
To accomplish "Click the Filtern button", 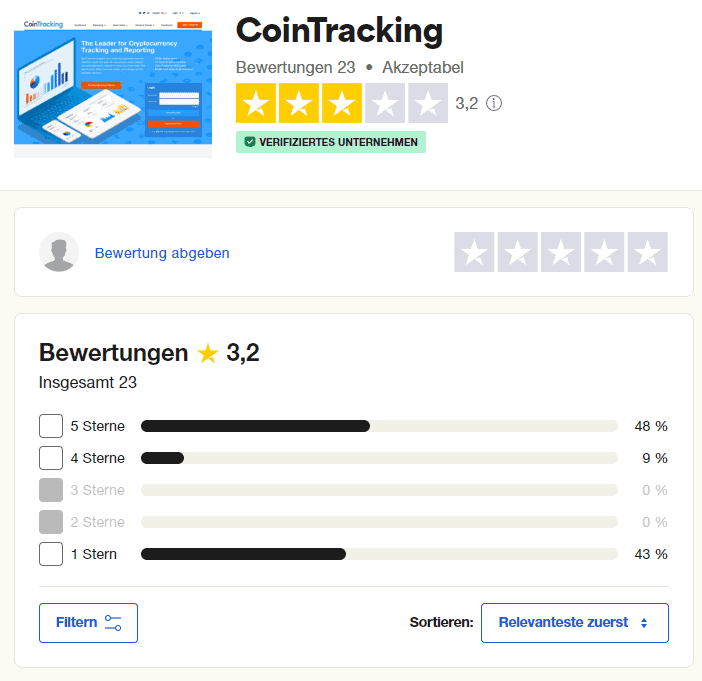I will (88, 622).
